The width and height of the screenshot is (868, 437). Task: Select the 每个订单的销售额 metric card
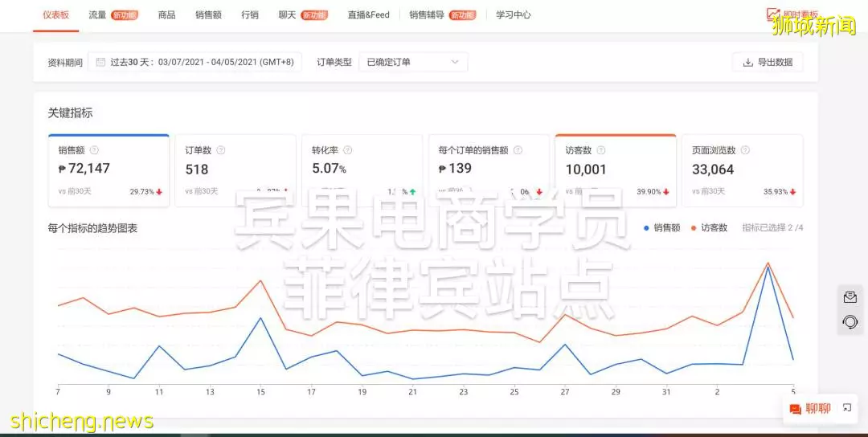tap(489, 170)
